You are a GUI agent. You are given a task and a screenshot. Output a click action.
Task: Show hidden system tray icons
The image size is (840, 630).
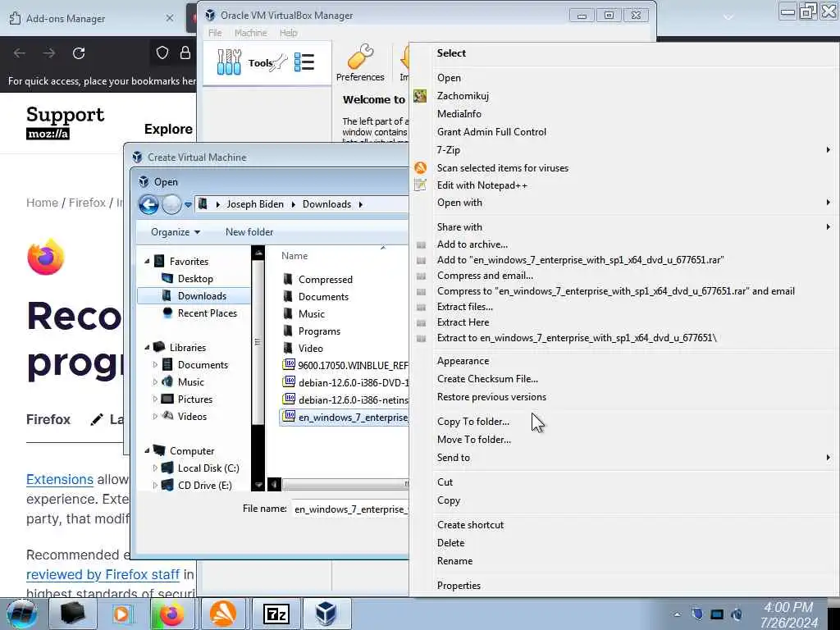[677, 614]
